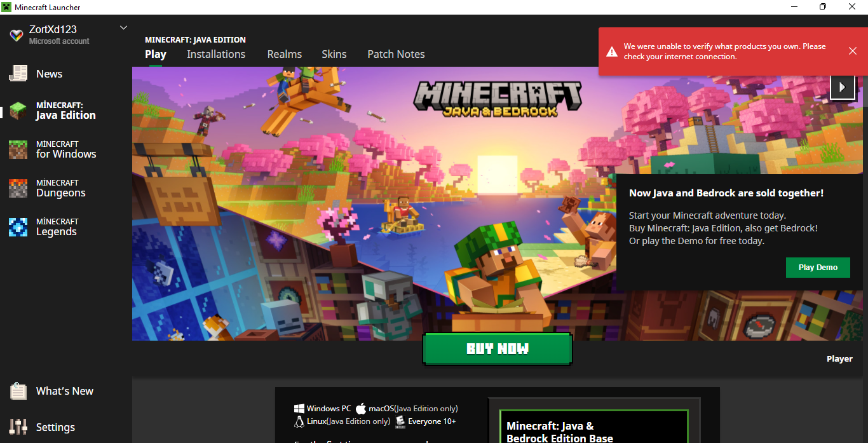Dismiss the red error notification
Viewport: 868px width, 443px height.
(x=853, y=51)
